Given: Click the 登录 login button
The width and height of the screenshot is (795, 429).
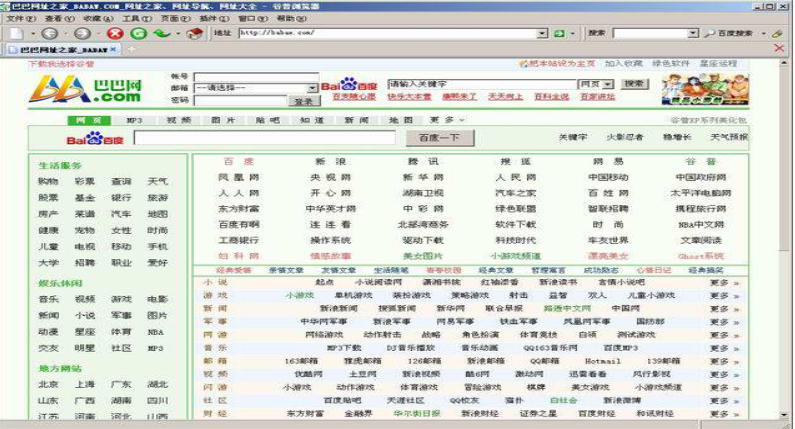Looking at the screenshot, I should pyautogui.click(x=304, y=101).
